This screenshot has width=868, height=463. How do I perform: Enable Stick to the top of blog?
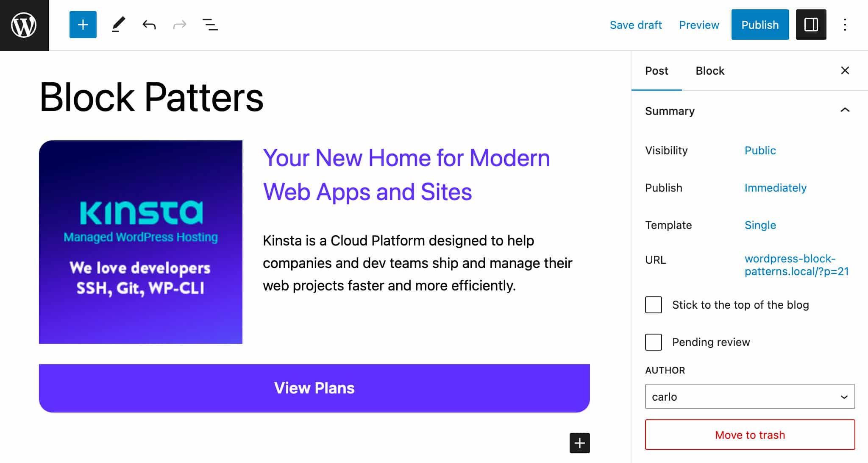coord(653,305)
